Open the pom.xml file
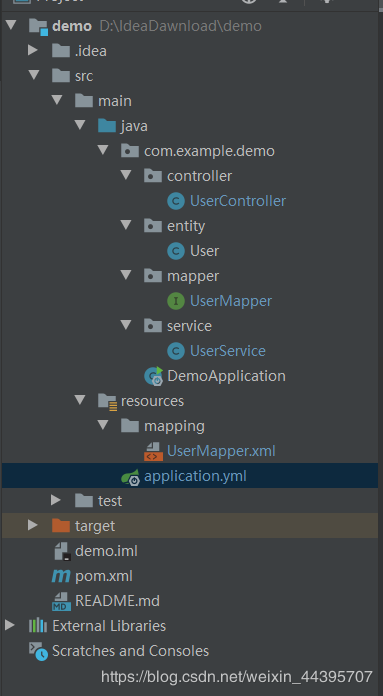Image resolution: width=383 pixels, height=696 pixels. click(104, 577)
